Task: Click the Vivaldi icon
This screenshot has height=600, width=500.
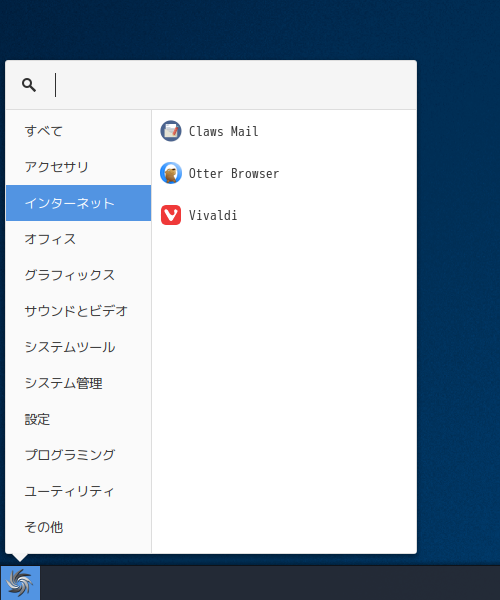Action: (171, 215)
